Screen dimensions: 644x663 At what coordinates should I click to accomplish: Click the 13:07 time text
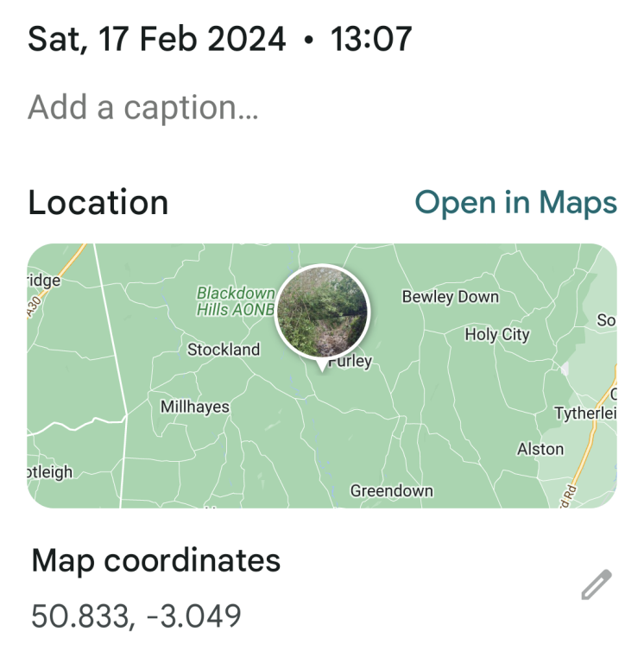point(371,39)
